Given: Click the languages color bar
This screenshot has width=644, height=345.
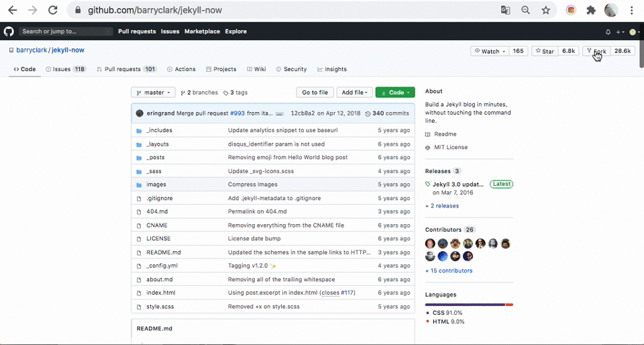Looking at the screenshot, I should [468, 305].
